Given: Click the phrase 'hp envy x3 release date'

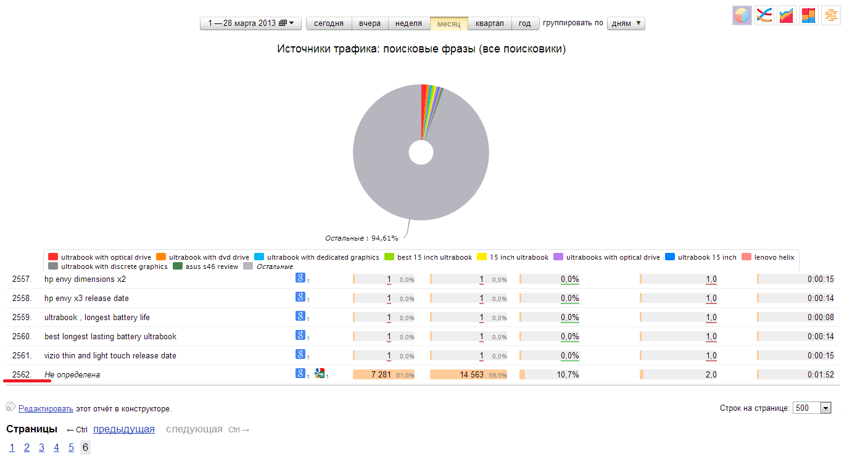Looking at the screenshot, I should point(86,298).
